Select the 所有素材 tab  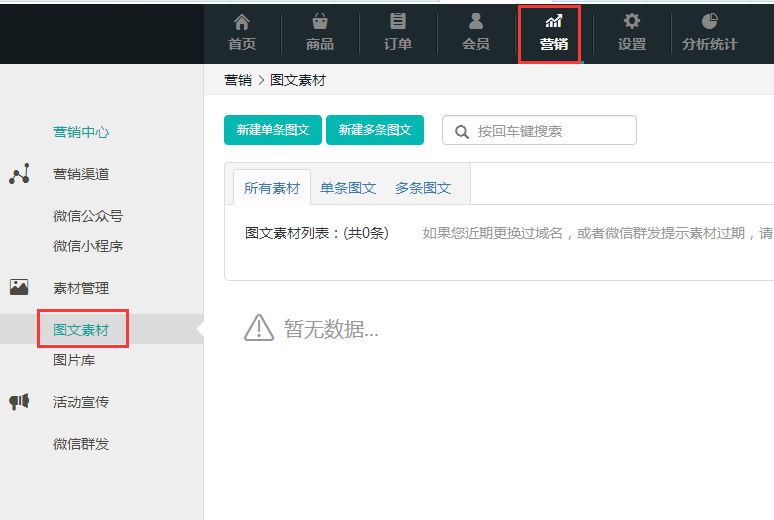[271, 188]
